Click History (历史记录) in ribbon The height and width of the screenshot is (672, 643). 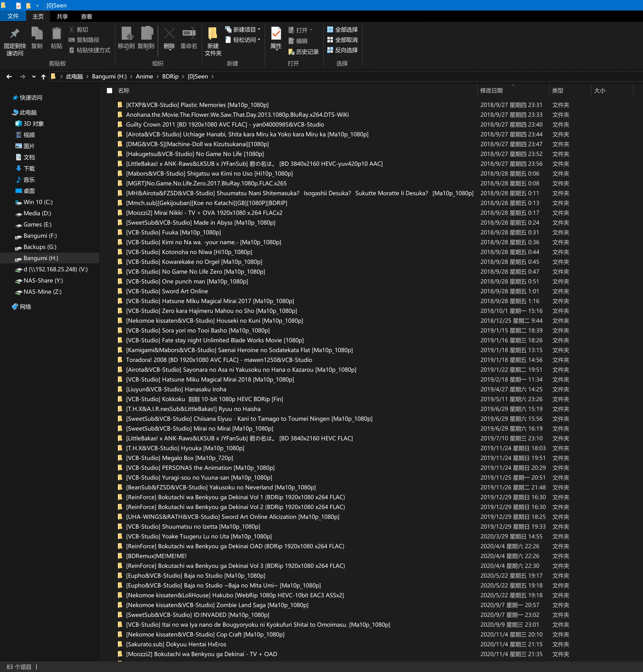coord(303,52)
